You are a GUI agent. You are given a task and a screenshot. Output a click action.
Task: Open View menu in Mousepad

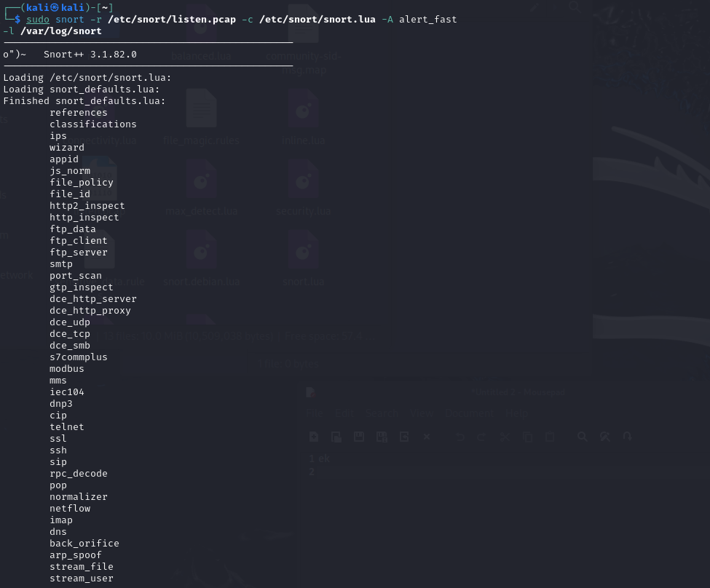[422, 413]
